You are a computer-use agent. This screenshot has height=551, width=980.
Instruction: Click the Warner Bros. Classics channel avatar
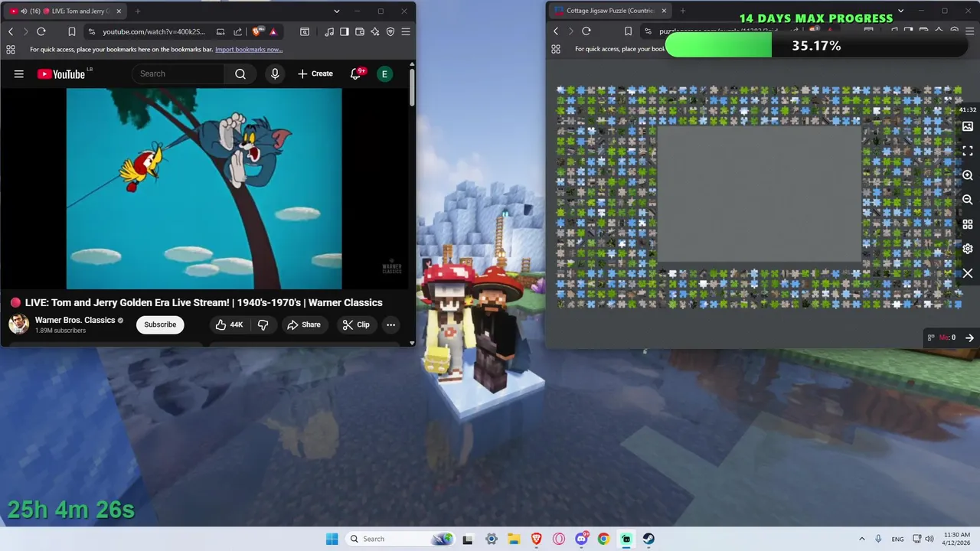tap(19, 324)
